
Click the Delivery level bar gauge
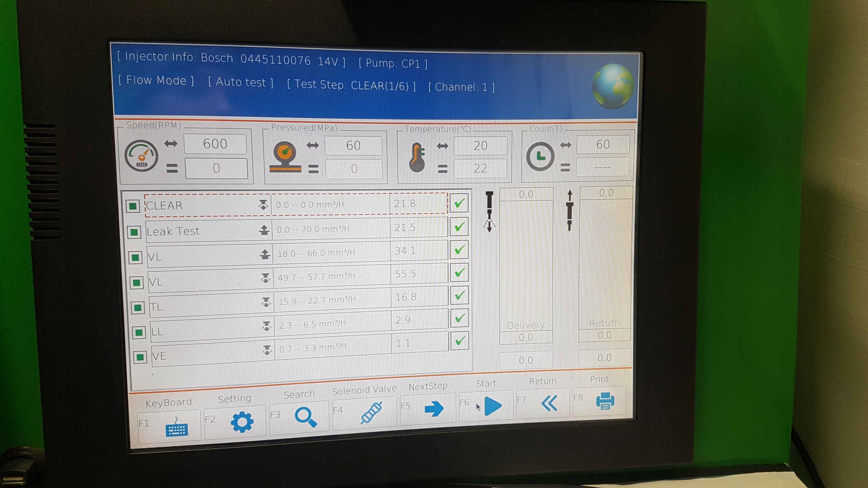[x=526, y=266]
